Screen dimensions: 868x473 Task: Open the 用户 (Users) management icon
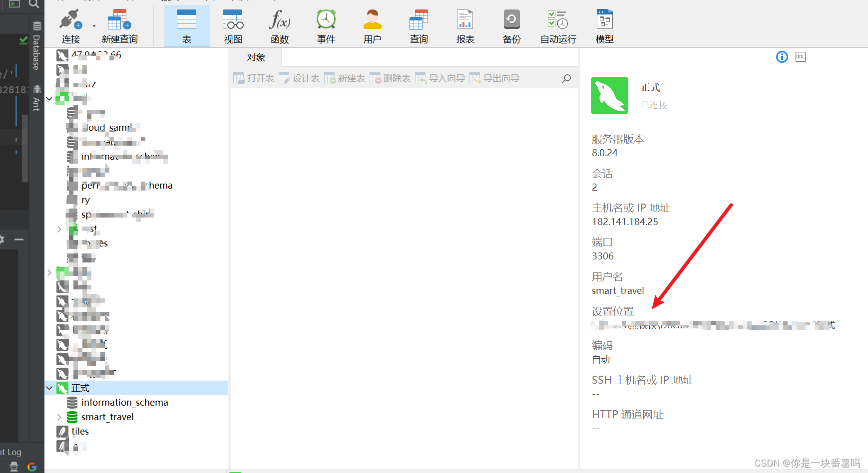[372, 25]
